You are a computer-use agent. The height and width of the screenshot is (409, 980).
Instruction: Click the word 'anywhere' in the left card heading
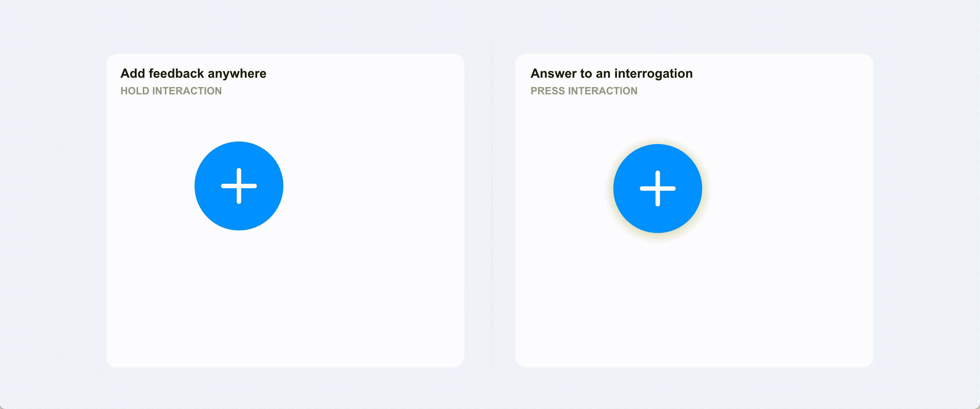point(237,74)
